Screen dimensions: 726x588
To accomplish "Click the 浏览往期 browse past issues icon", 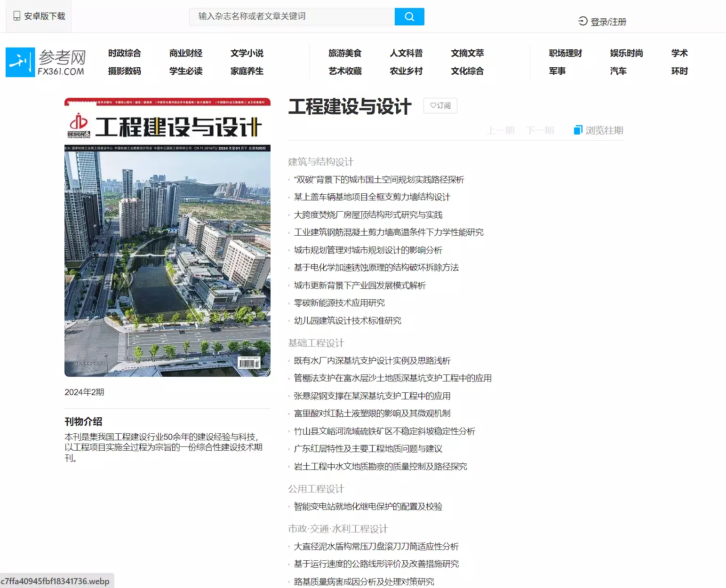I will click(578, 130).
